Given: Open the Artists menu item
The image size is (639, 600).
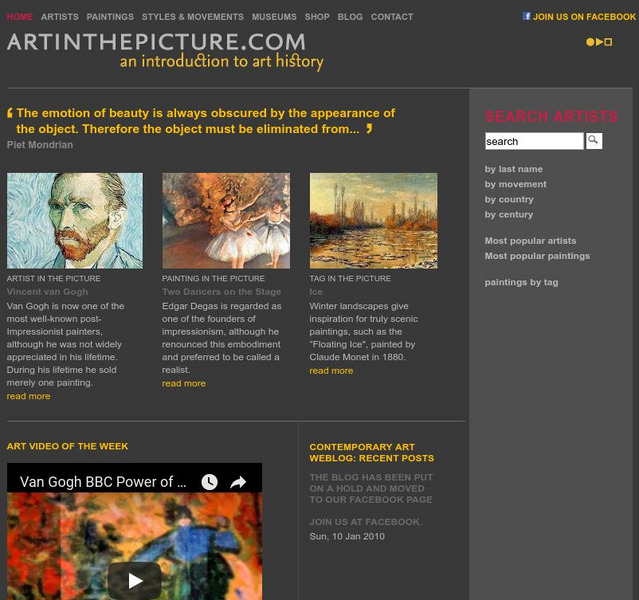Looking at the screenshot, I should click(59, 17).
